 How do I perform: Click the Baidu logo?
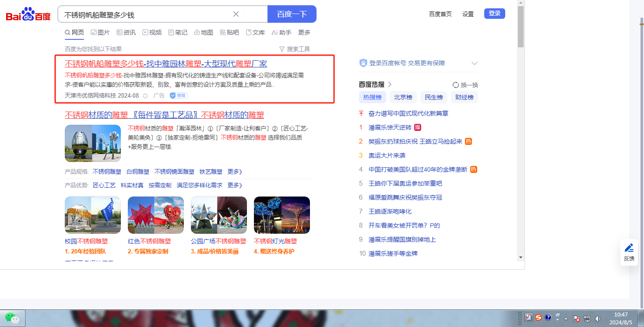tap(28, 14)
